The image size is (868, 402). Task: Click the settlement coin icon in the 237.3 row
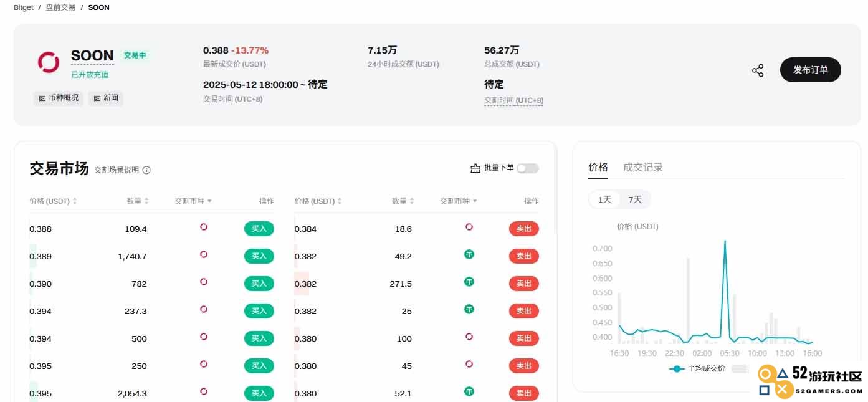204,309
